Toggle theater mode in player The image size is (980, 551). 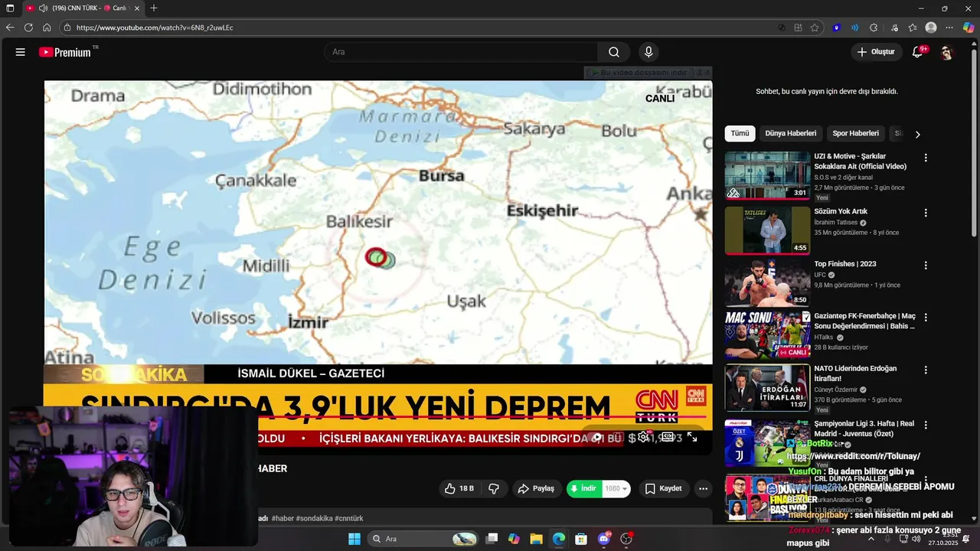[668, 437]
